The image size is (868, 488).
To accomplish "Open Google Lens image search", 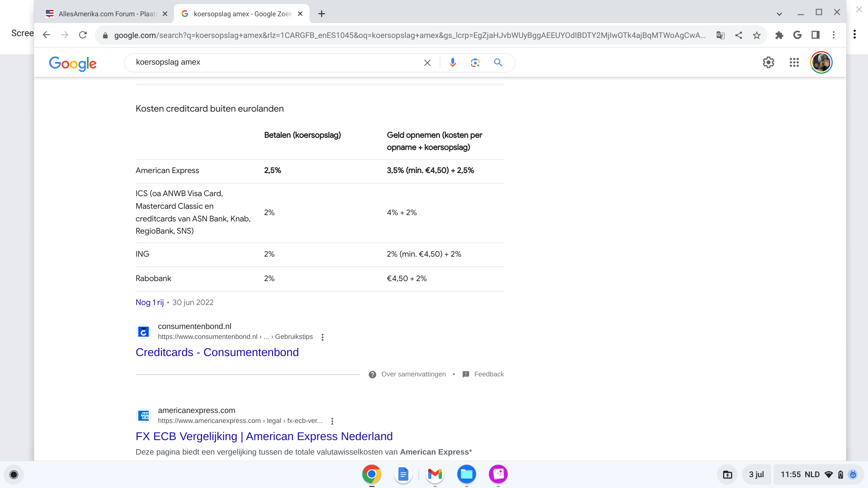I will pyautogui.click(x=475, y=63).
